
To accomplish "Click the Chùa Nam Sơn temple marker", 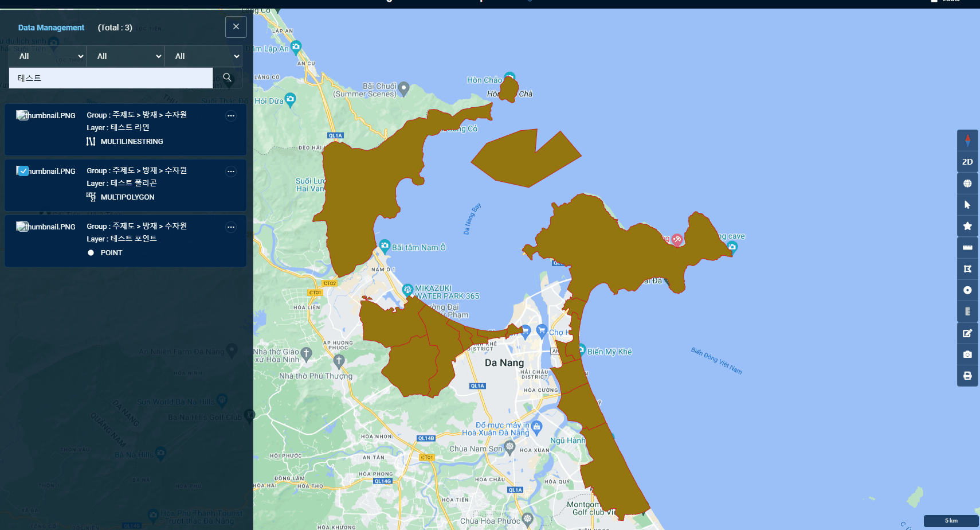I will point(509,447).
